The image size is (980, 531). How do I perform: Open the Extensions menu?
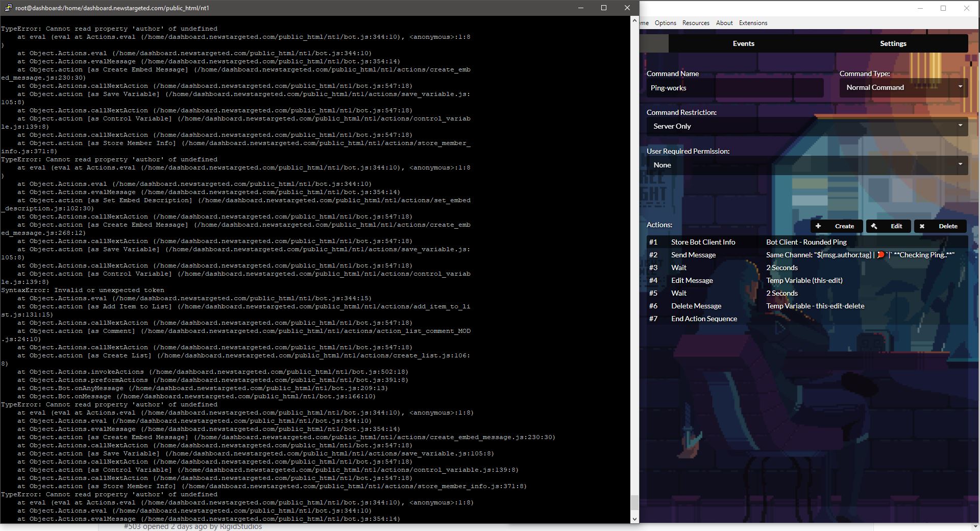(753, 22)
